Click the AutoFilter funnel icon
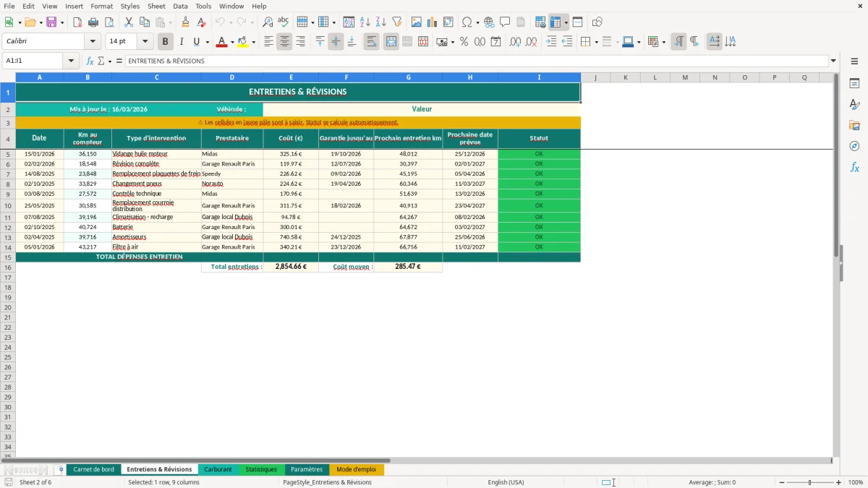This screenshot has width=868, height=488. click(x=396, y=22)
